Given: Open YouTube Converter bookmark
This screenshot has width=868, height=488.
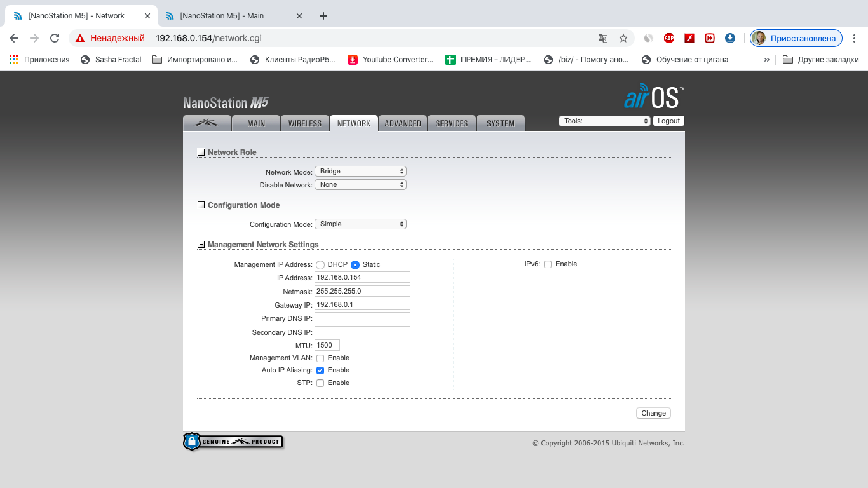Looking at the screenshot, I should pyautogui.click(x=391, y=60).
